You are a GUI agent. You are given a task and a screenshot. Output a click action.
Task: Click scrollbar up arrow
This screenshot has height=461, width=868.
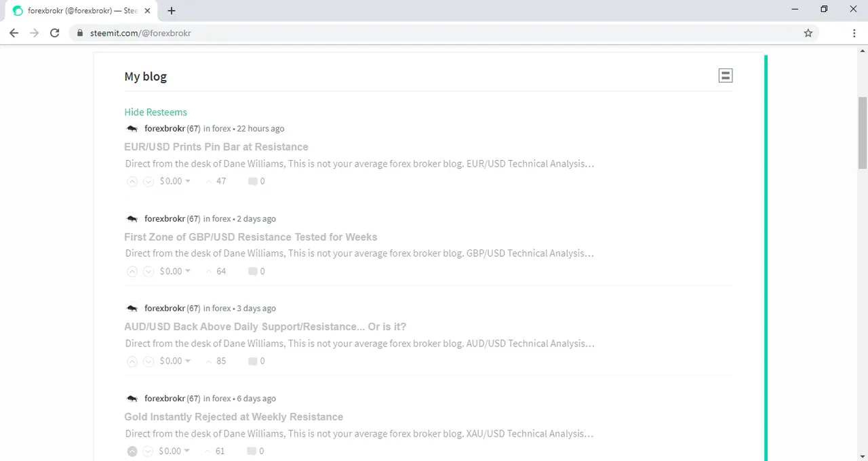(863, 49)
